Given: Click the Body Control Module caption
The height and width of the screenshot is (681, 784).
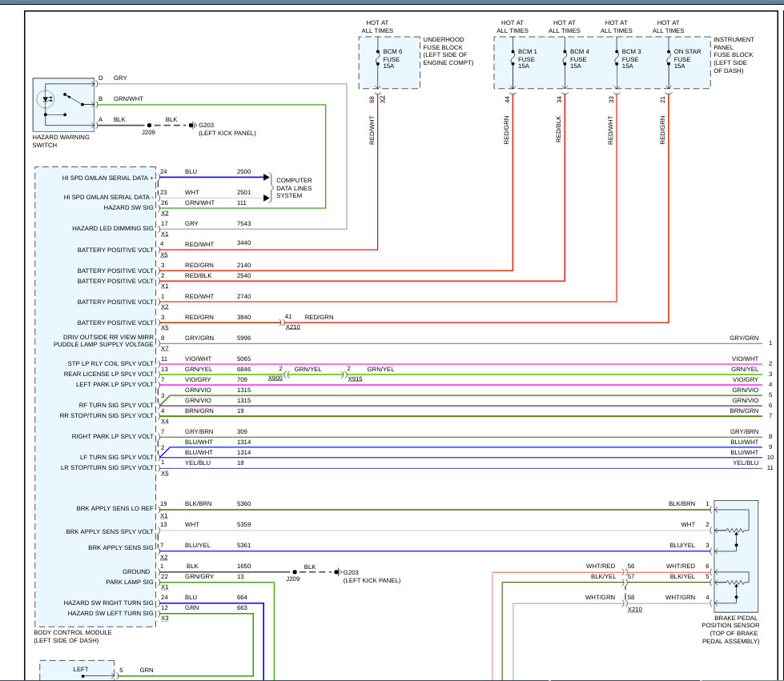Looking at the screenshot, I should 73,636.
